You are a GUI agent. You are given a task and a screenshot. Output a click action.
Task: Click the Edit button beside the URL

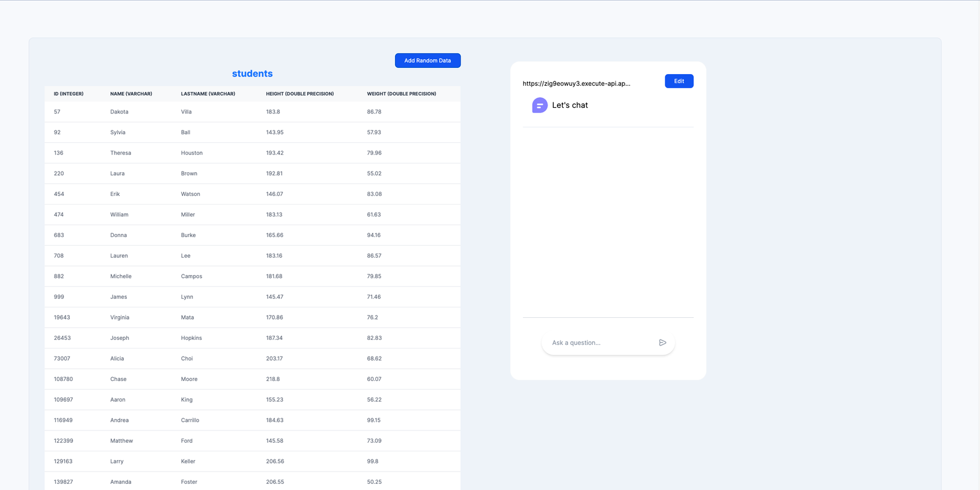(x=679, y=81)
